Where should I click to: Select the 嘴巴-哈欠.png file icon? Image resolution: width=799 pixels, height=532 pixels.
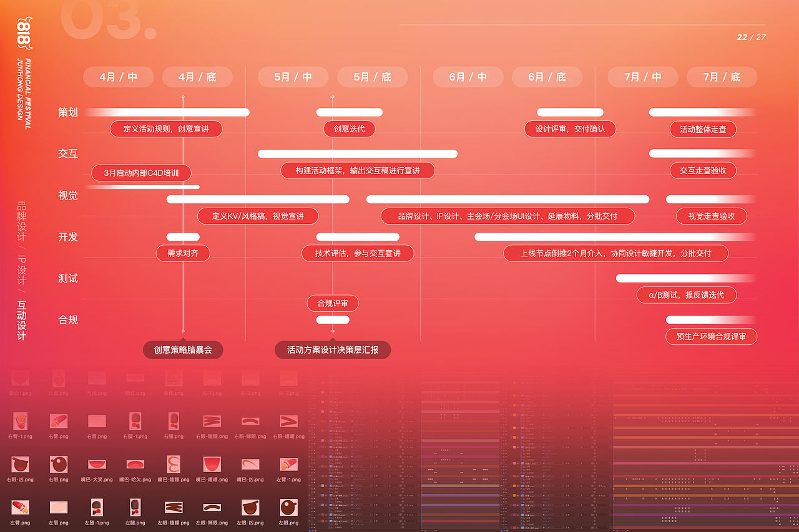tap(135, 464)
